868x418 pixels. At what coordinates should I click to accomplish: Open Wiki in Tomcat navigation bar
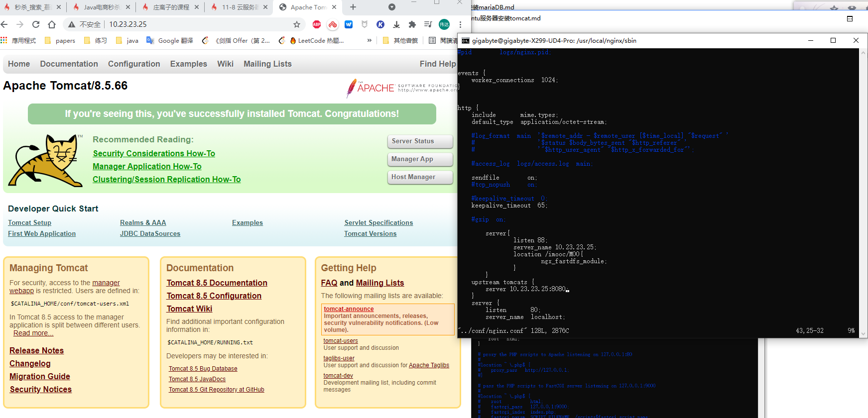(225, 64)
